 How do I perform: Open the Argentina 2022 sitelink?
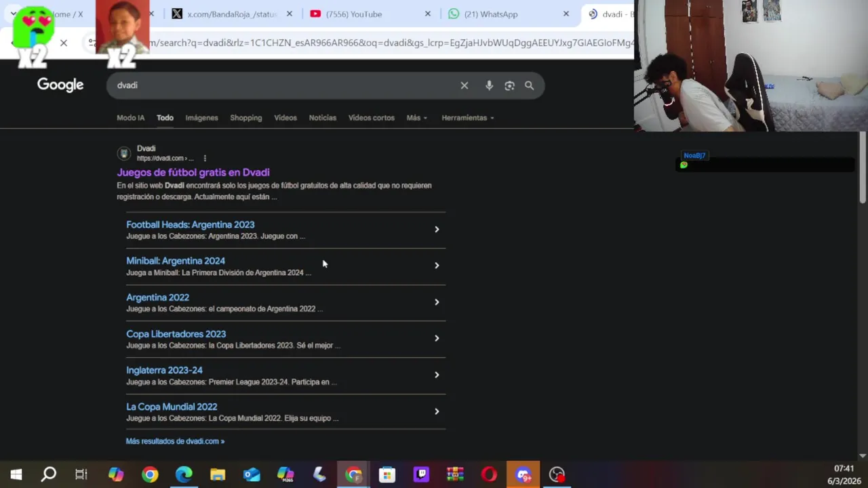point(157,298)
